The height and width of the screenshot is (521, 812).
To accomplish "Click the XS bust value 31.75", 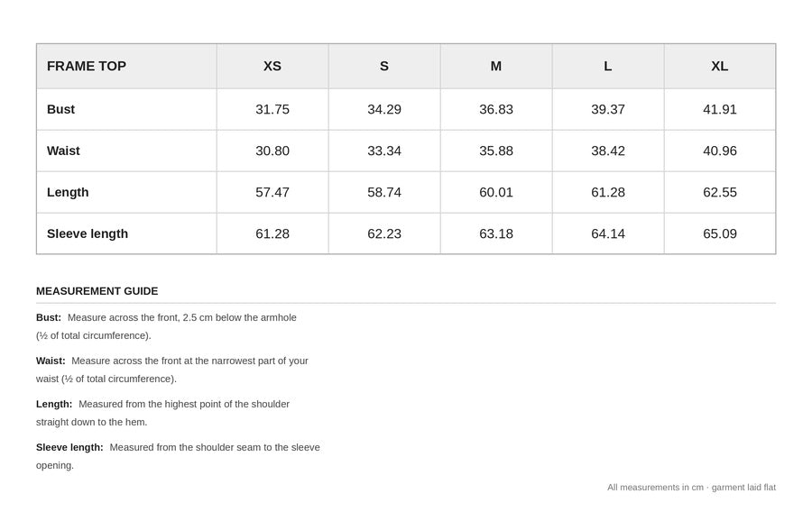I will [x=272, y=109].
